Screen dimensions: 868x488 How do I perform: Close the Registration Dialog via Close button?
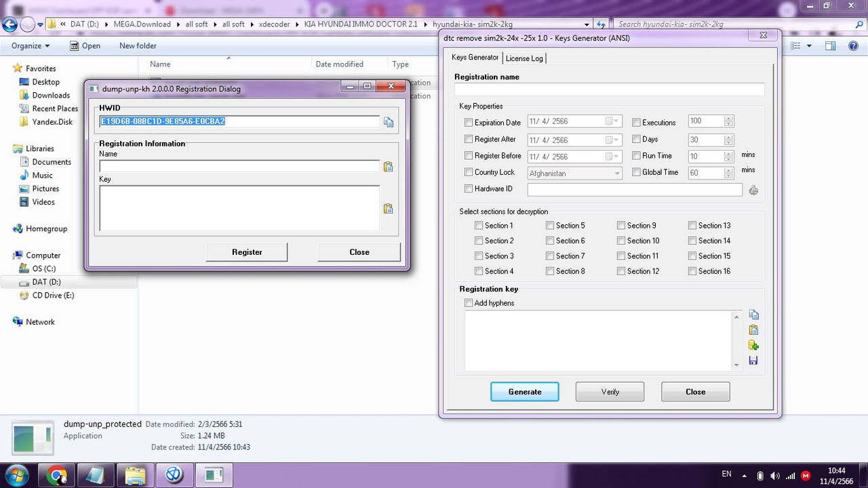tap(359, 252)
